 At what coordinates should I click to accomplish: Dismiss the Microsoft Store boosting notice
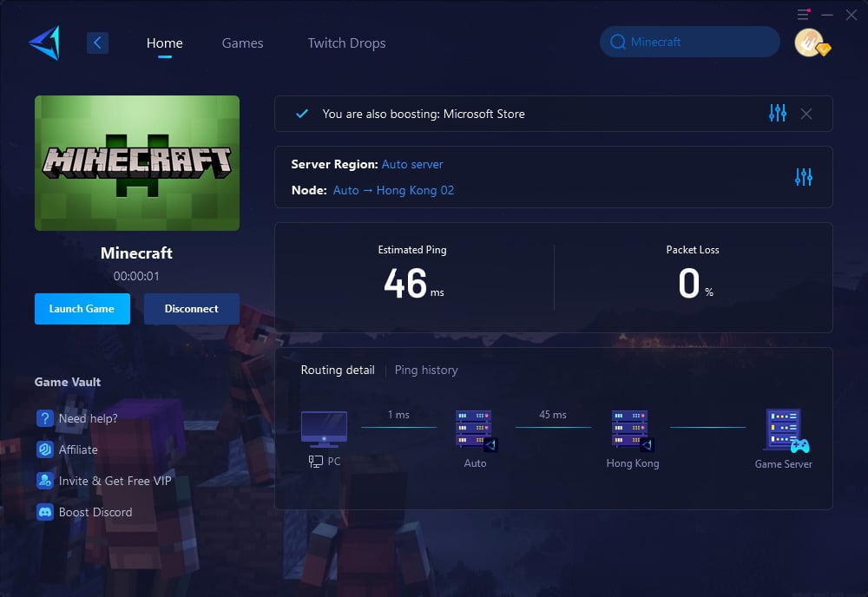tap(806, 114)
